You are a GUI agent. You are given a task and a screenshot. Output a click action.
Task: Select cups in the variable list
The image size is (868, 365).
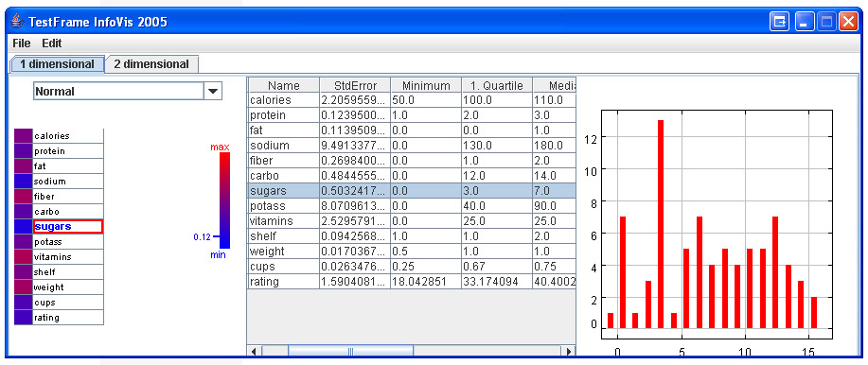tap(68, 303)
